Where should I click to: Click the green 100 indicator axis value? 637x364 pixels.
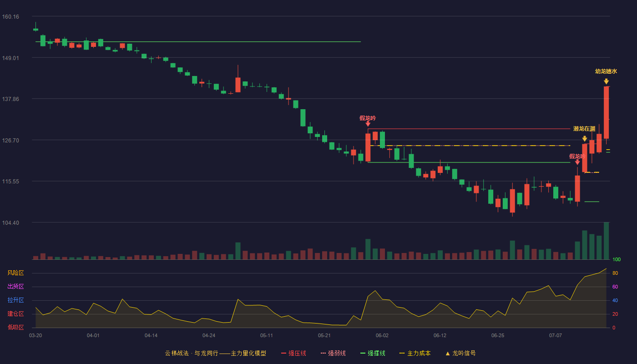(617, 259)
